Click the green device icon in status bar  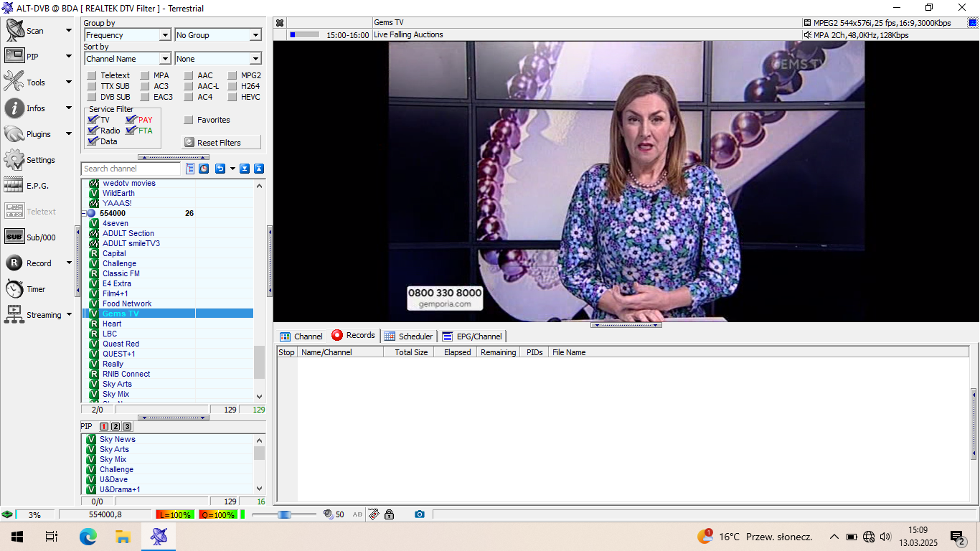[x=7, y=514]
